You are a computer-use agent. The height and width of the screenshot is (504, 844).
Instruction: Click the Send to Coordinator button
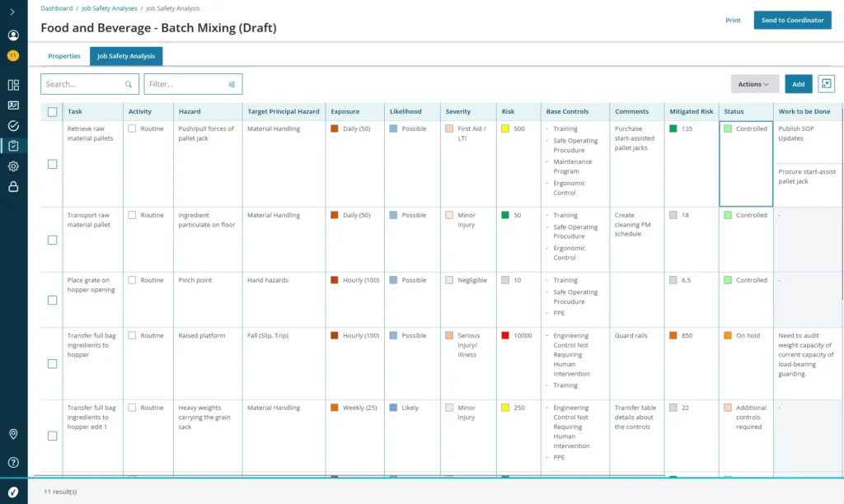click(x=792, y=21)
